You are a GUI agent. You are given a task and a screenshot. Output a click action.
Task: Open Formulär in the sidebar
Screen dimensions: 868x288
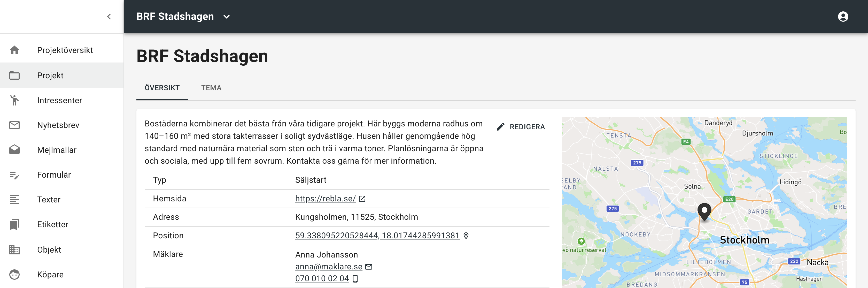62,175
